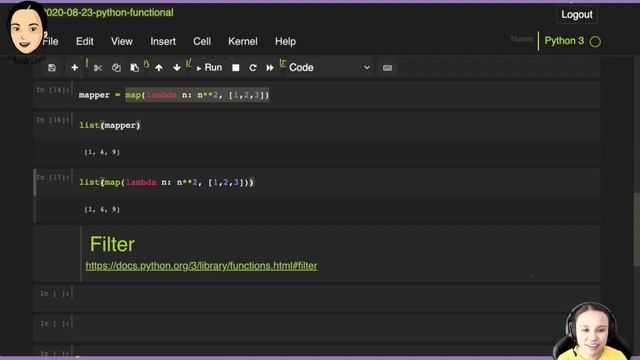The height and width of the screenshot is (360, 640).
Task: Click output [1, 4, 9] under list(mapper)
Action: tap(102, 152)
